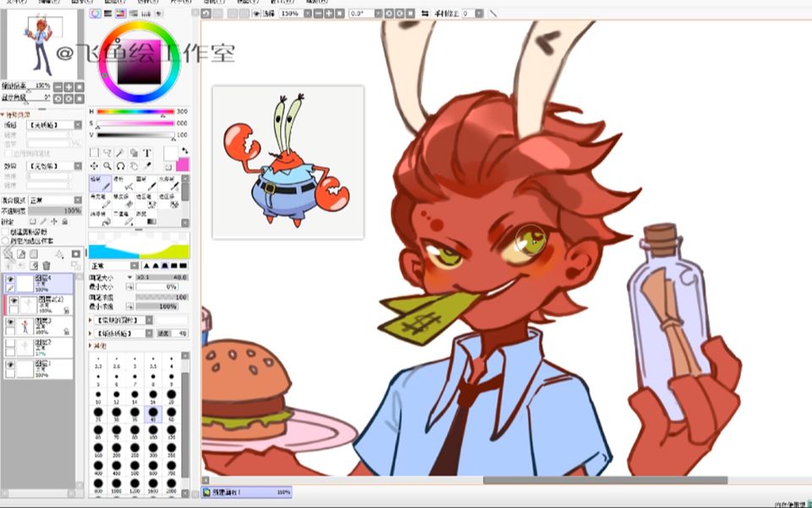Image resolution: width=812 pixels, height=508 pixels.
Task: Open the paper texture dropdown
Action: point(54,125)
